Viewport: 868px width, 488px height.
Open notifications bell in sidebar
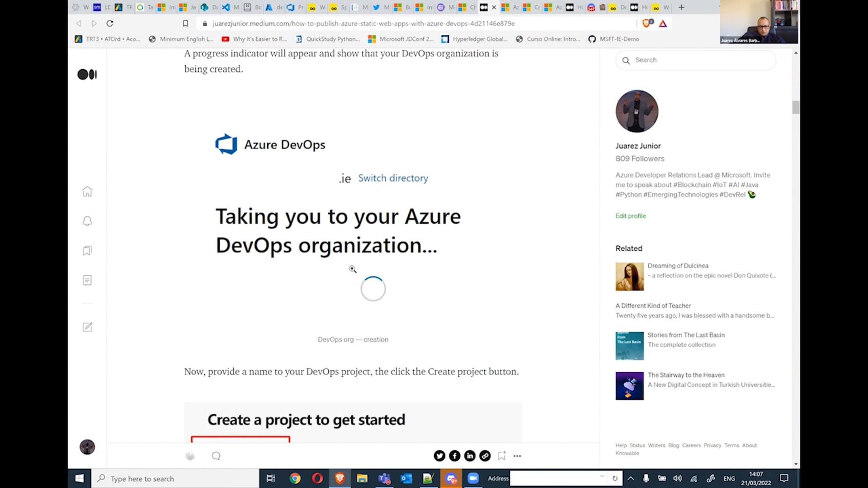(87, 221)
